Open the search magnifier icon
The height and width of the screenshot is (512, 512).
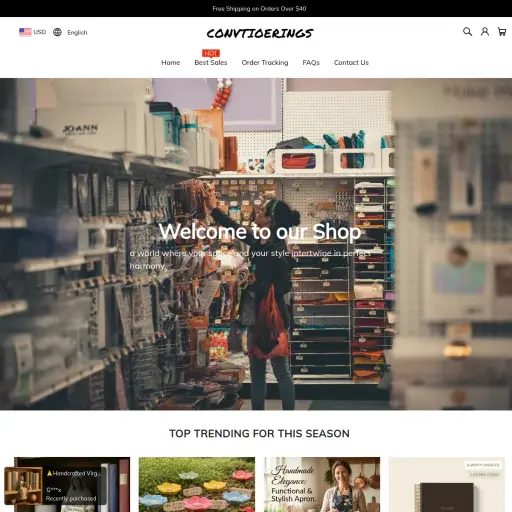[467, 32]
